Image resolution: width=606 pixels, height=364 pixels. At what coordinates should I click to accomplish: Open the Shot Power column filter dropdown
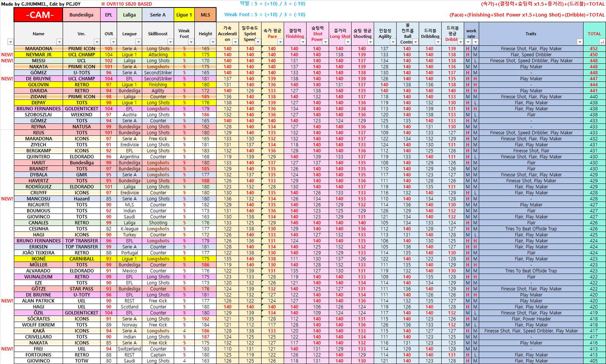(325, 42)
